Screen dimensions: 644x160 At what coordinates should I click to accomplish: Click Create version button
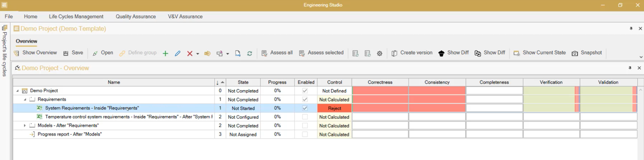tap(412, 53)
